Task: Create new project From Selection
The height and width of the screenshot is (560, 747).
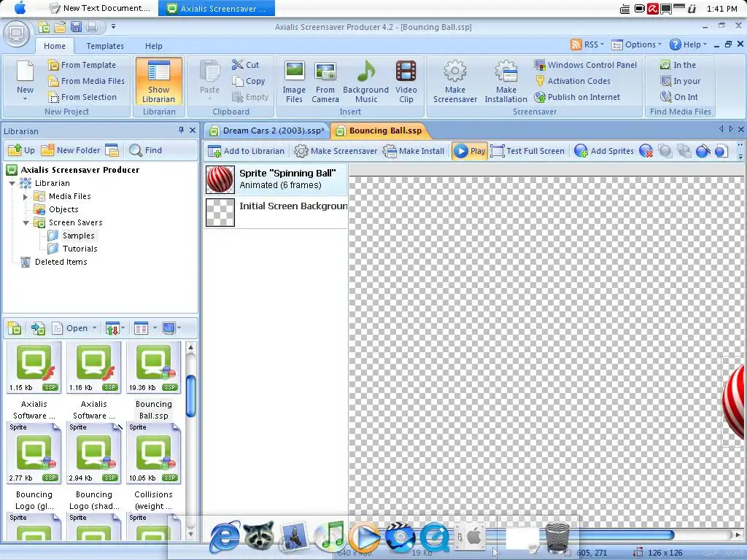Action: (82, 97)
